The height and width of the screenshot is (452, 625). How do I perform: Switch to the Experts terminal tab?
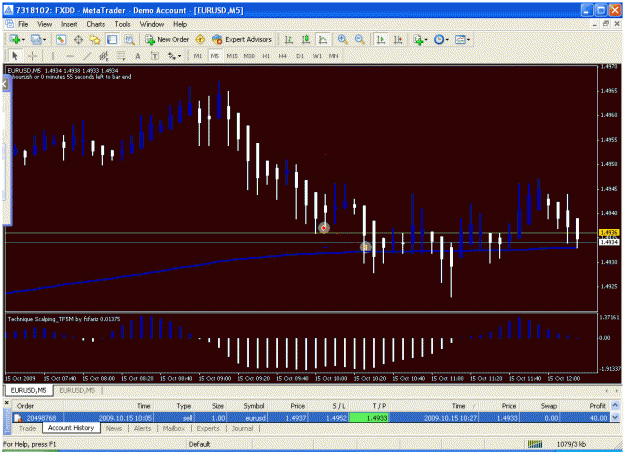208,428
